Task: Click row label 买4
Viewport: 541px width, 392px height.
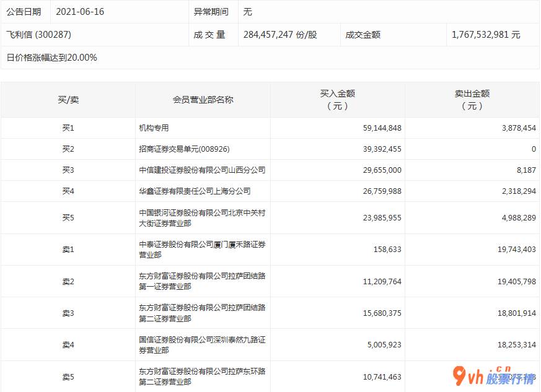Action: tap(68, 191)
